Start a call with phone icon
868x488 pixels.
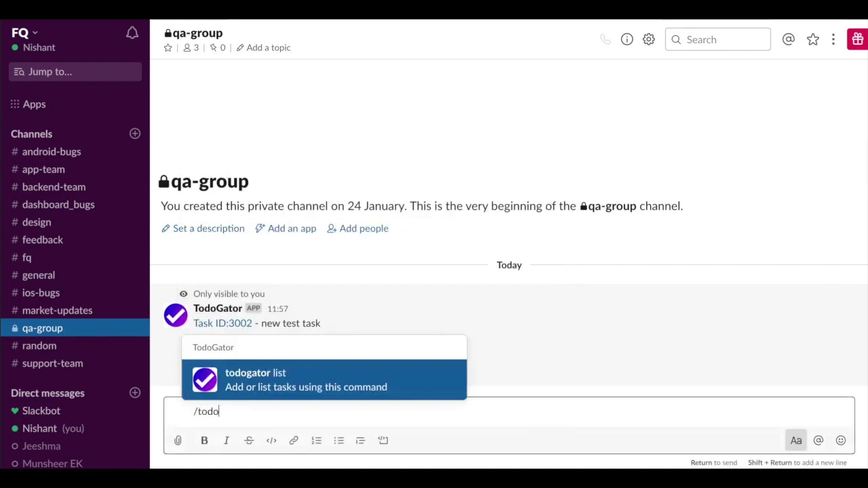[x=606, y=39]
